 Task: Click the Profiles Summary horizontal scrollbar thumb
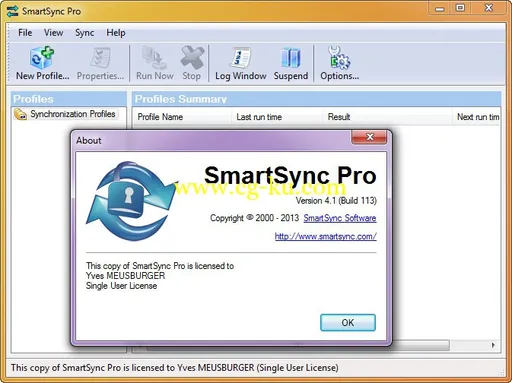pyautogui.click(x=421, y=345)
